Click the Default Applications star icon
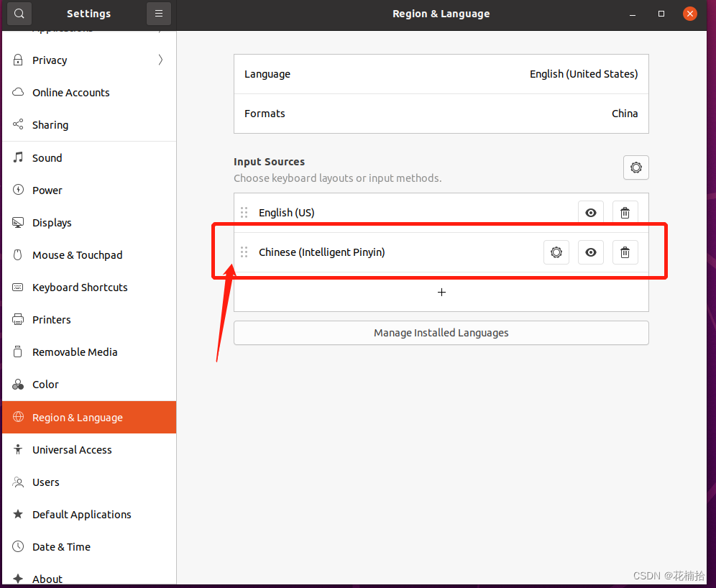The width and height of the screenshot is (716, 588). tap(18, 514)
